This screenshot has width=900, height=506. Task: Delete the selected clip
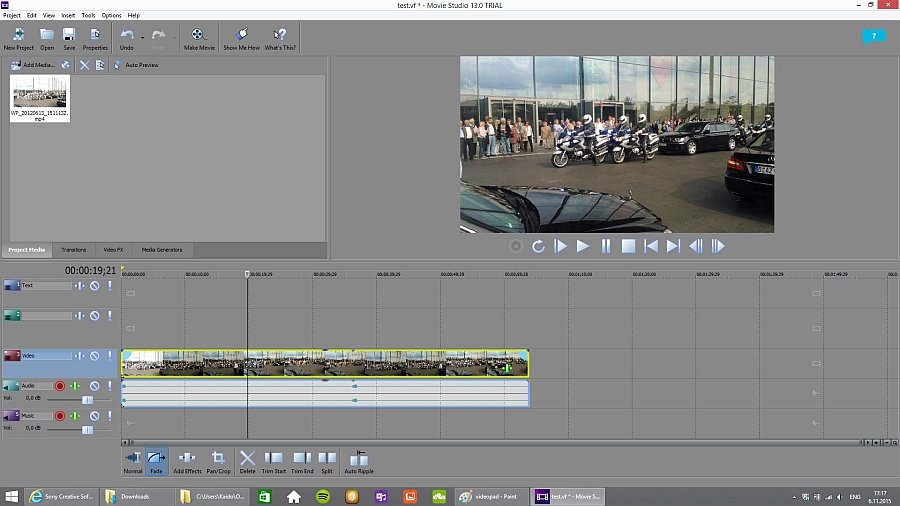coord(247,462)
